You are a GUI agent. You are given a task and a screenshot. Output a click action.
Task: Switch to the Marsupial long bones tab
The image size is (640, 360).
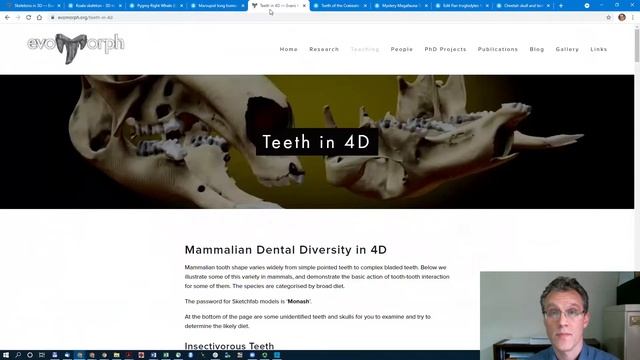click(x=217, y=6)
